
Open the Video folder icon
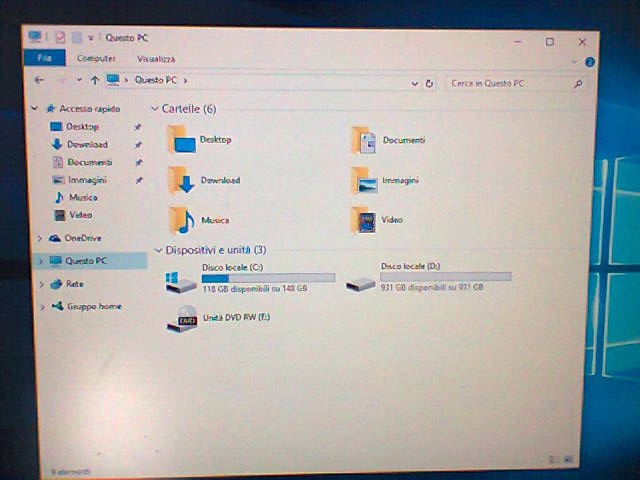pos(364,219)
